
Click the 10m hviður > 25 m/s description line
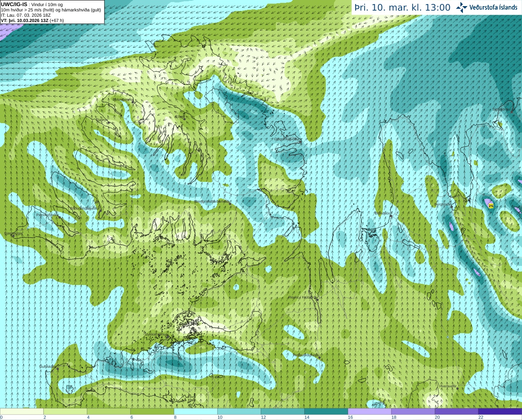[x=51, y=10]
